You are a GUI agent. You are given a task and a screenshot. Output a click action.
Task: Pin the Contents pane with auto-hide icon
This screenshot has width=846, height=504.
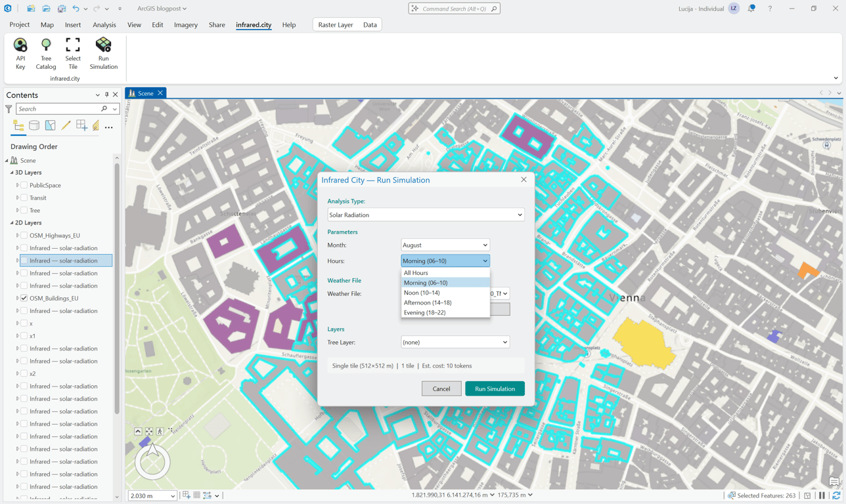pos(106,94)
